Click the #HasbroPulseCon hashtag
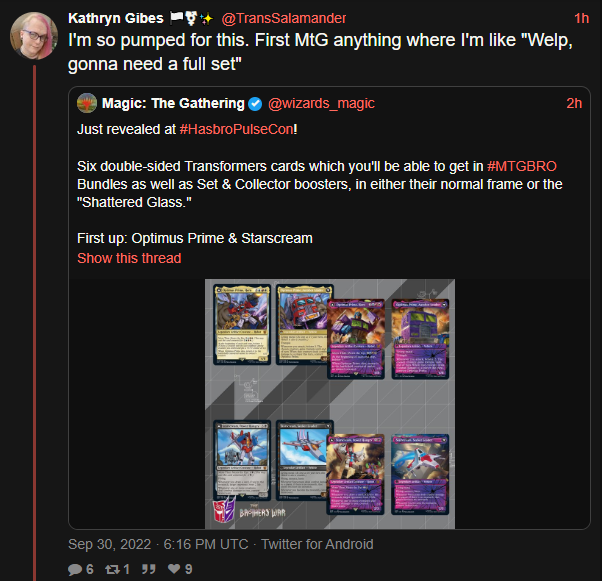This screenshot has height=581, width=602. tap(236, 129)
